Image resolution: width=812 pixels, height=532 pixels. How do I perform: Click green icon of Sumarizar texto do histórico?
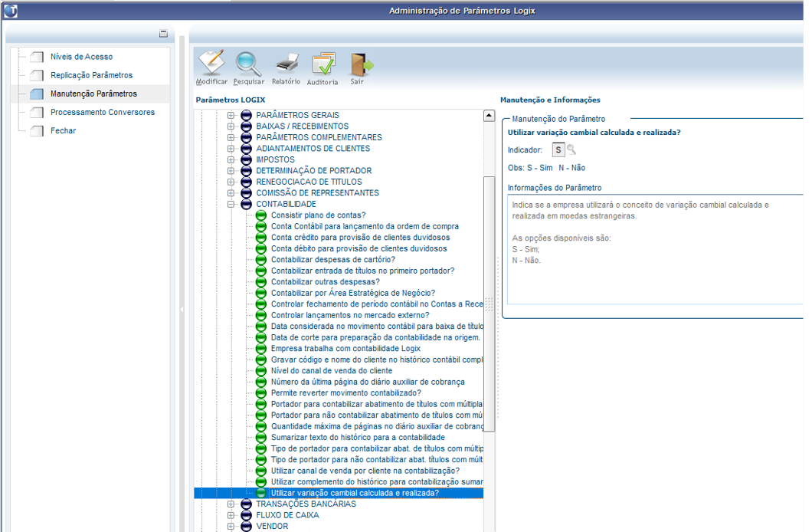coord(261,438)
